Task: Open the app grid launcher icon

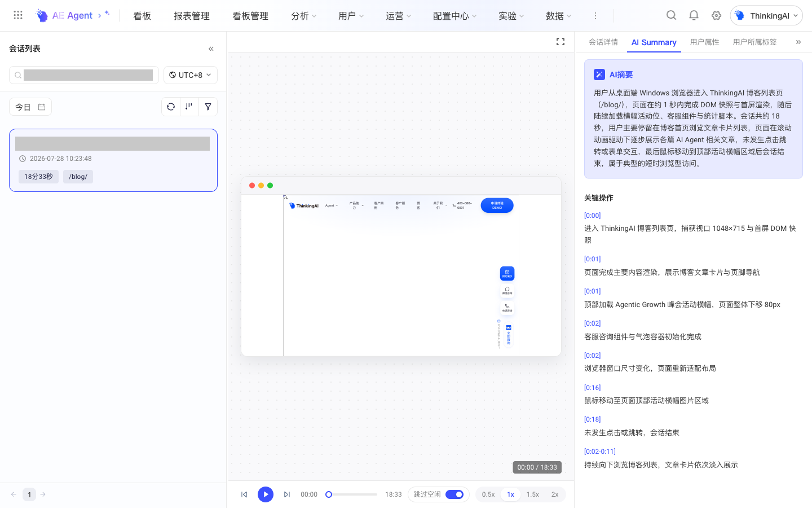Action: click(x=18, y=15)
